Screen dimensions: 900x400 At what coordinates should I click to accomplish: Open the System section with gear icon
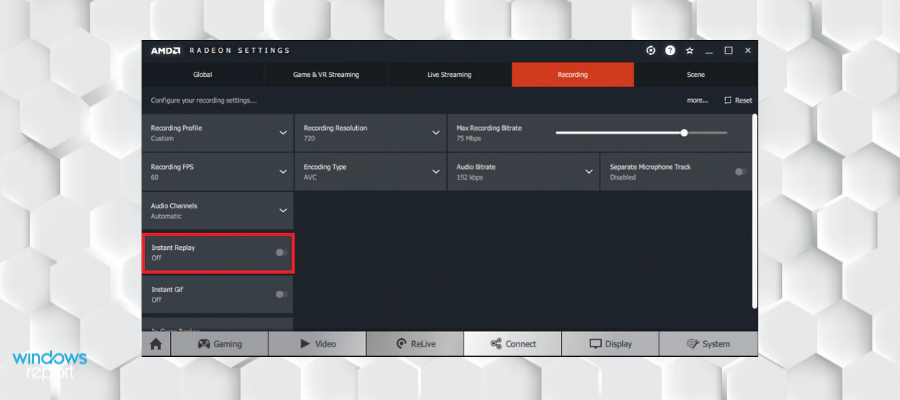708,344
